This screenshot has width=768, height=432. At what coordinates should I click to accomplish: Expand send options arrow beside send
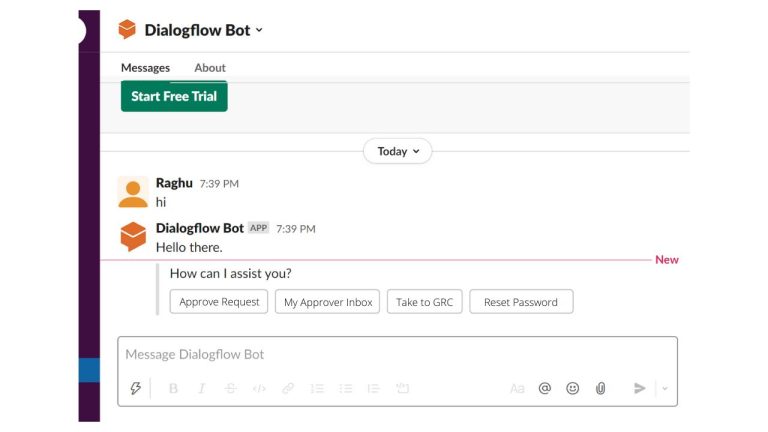(665, 389)
